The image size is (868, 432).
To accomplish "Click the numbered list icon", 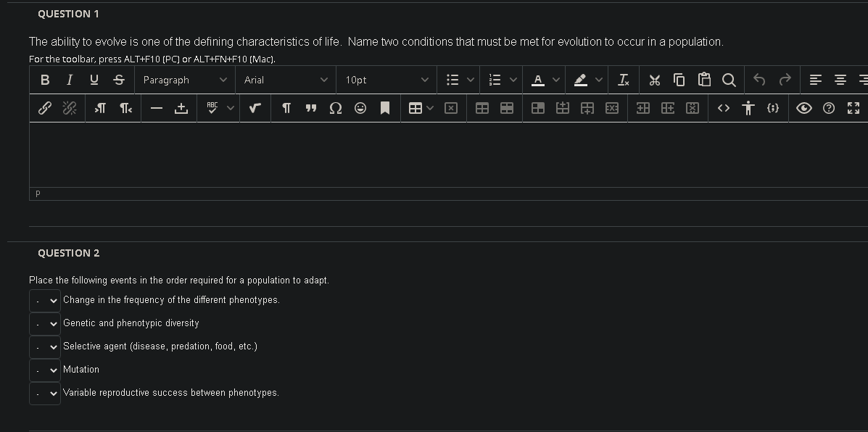I will coord(495,80).
